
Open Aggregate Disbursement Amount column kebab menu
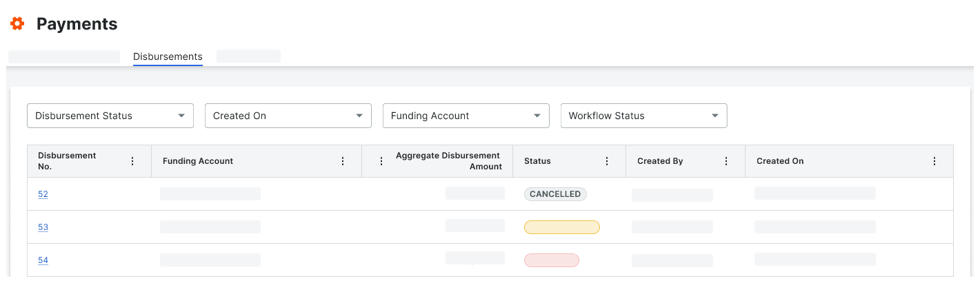(381, 161)
